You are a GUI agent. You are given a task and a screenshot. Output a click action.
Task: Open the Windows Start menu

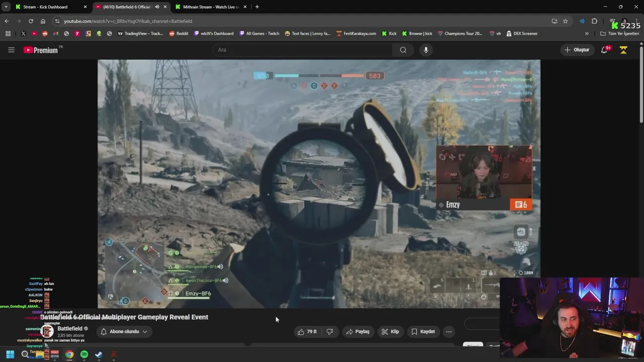click(x=10, y=354)
